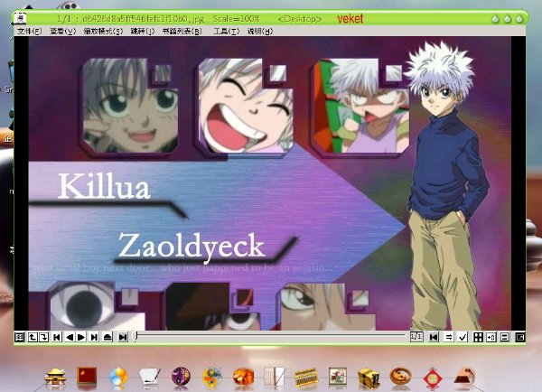Click skip-back button right of page counter
This screenshot has width=542, height=392.
point(434,337)
